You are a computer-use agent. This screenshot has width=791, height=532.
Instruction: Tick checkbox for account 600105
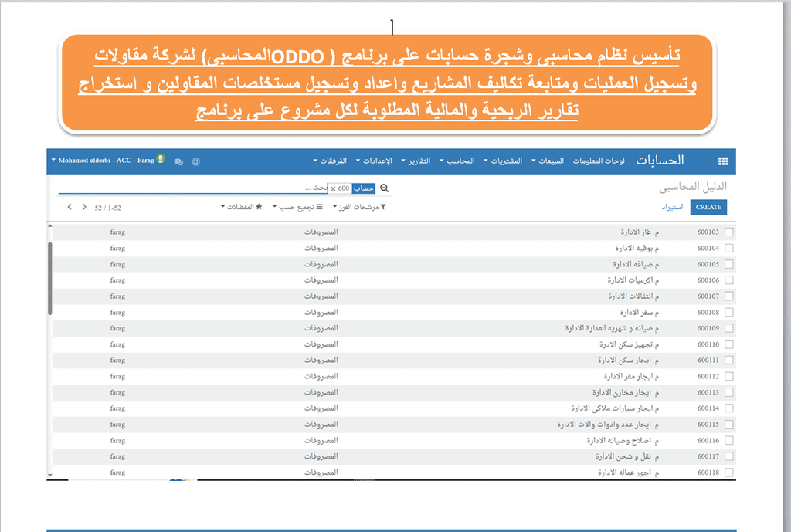click(x=729, y=264)
